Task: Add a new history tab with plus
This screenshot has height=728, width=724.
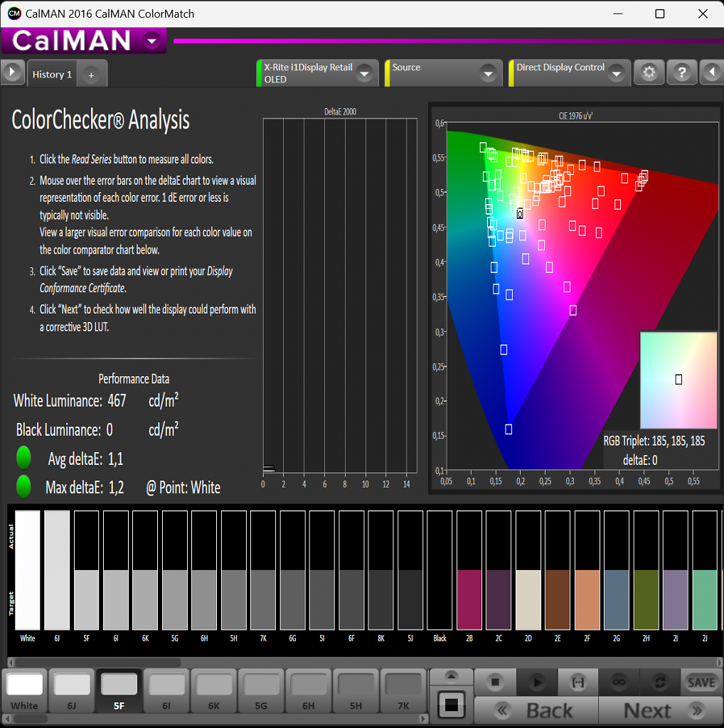Action: (92, 75)
